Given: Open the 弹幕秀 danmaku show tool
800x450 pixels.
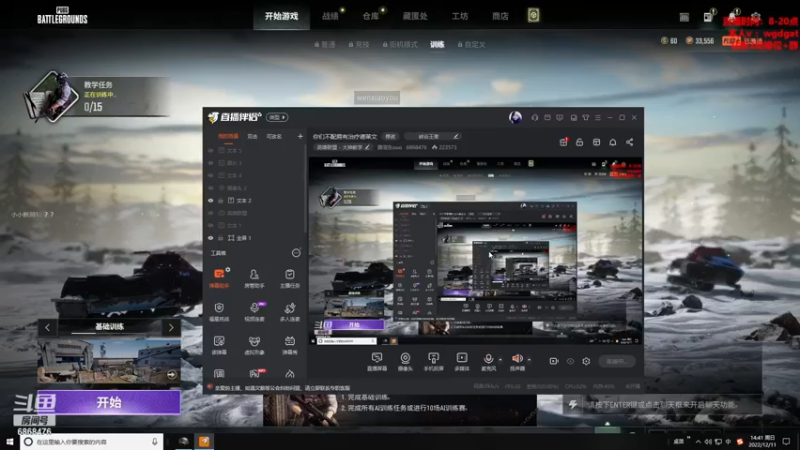Looking at the screenshot, I should (x=290, y=344).
